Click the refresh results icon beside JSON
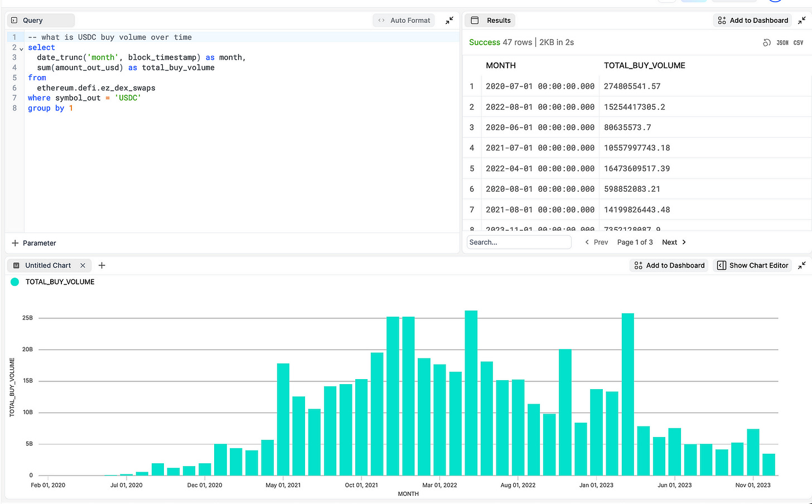 [x=767, y=43]
